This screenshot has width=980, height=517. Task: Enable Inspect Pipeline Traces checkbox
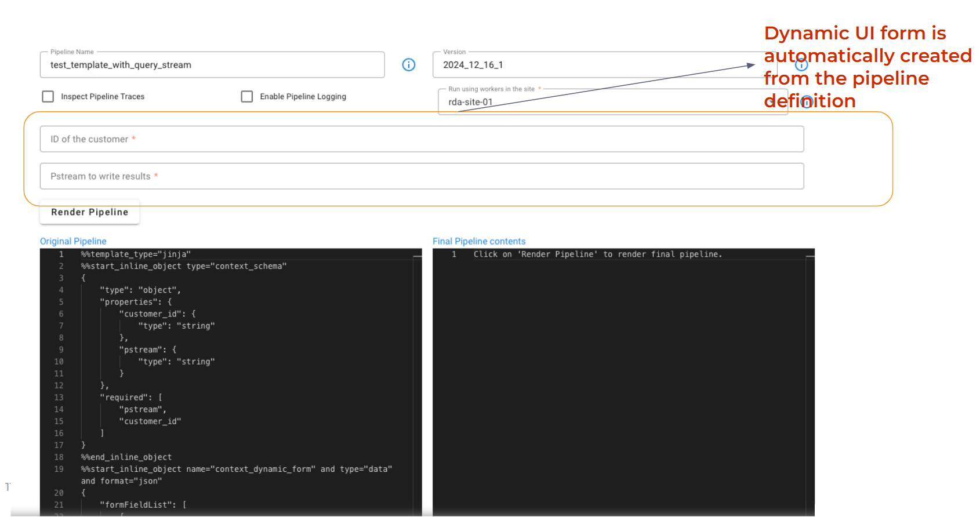pyautogui.click(x=48, y=97)
